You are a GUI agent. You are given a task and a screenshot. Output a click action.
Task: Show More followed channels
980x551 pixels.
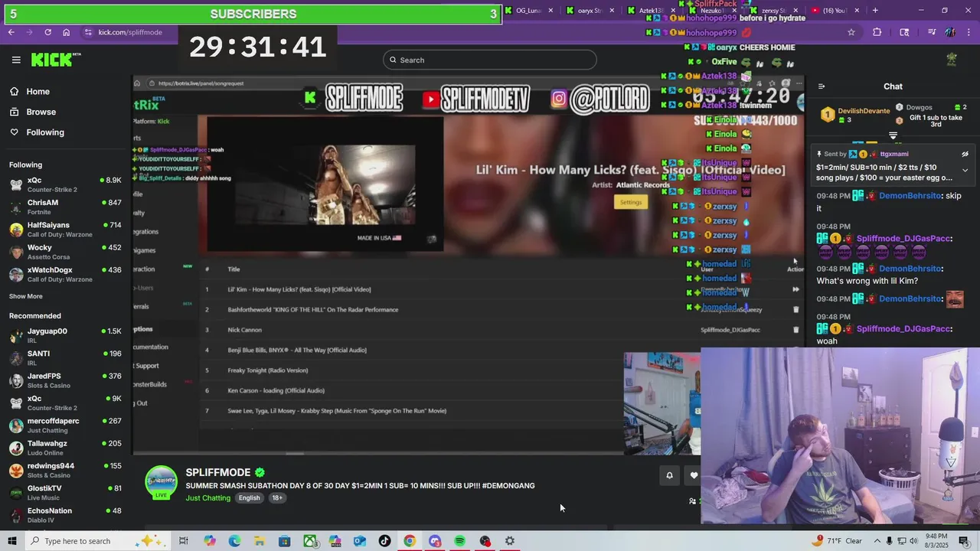click(26, 296)
